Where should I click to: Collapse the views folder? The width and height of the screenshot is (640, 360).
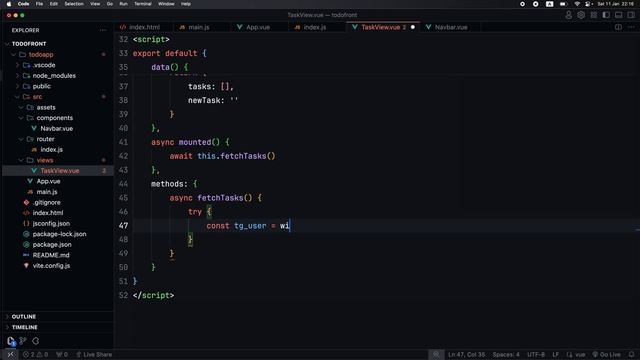click(45, 160)
